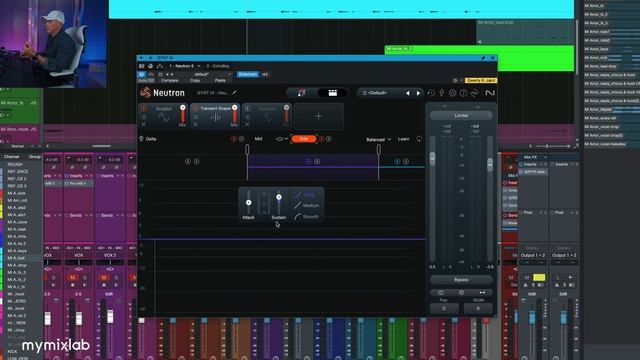The height and width of the screenshot is (360, 640).
Task: Open Output 1 + 2 routing on Mix FX channel
Action: 533,255
